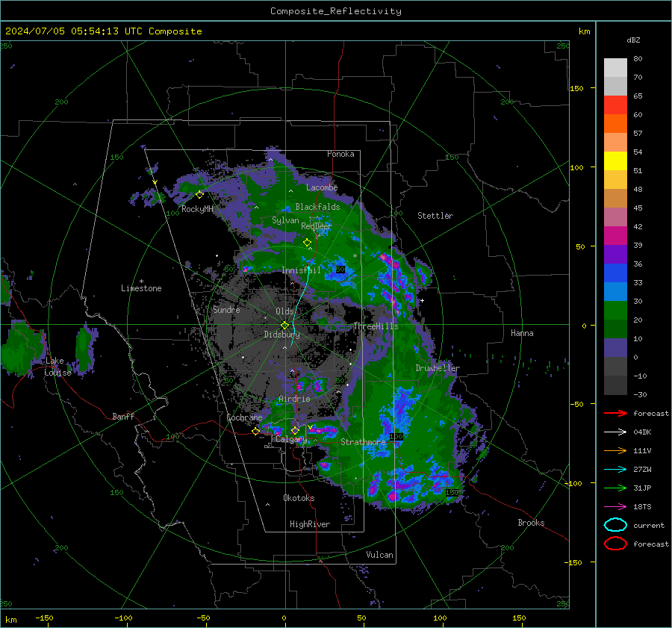The width and height of the screenshot is (672, 628).
Task: Select the light blue swatch between 33 and 30
Action: click(x=615, y=291)
